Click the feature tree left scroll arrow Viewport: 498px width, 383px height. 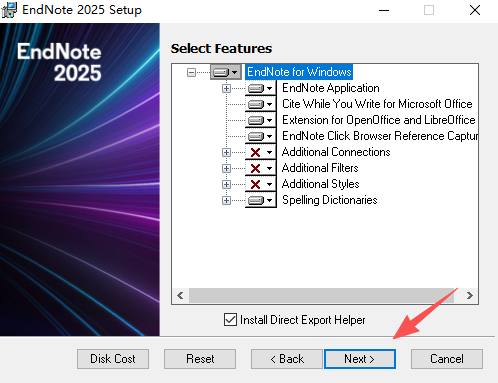[180, 295]
